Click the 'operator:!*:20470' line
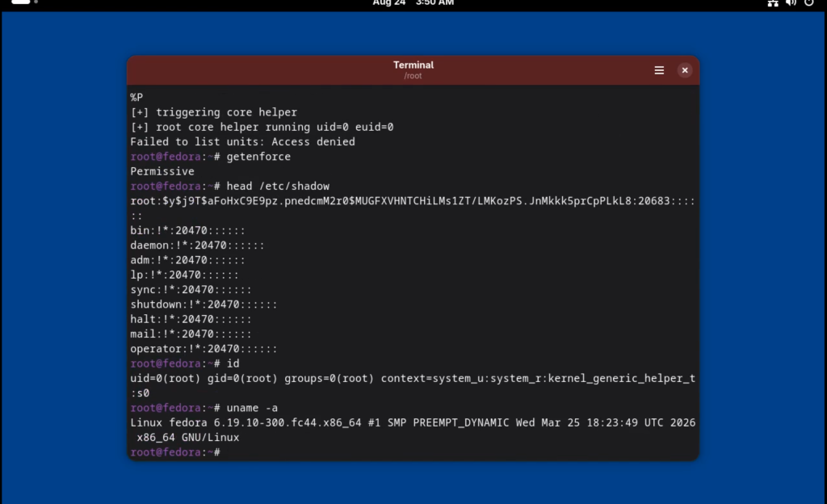Image resolution: width=827 pixels, height=504 pixels. click(204, 348)
